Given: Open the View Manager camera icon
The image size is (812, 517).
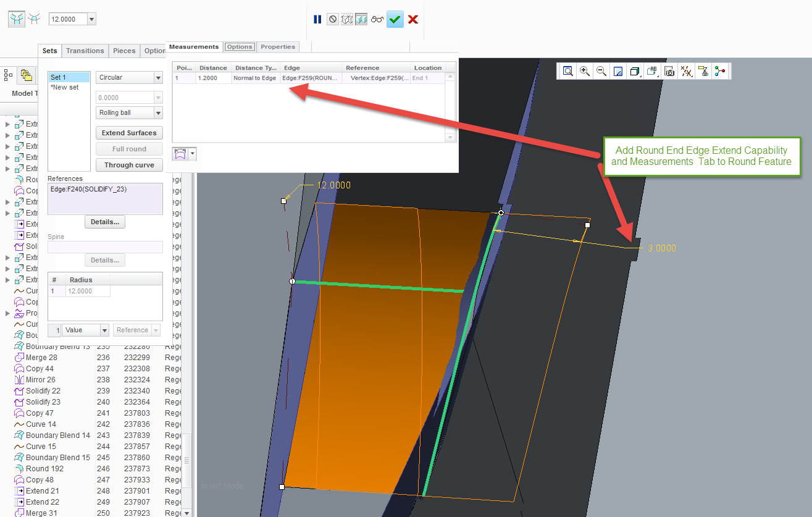Looking at the screenshot, I should click(x=669, y=72).
